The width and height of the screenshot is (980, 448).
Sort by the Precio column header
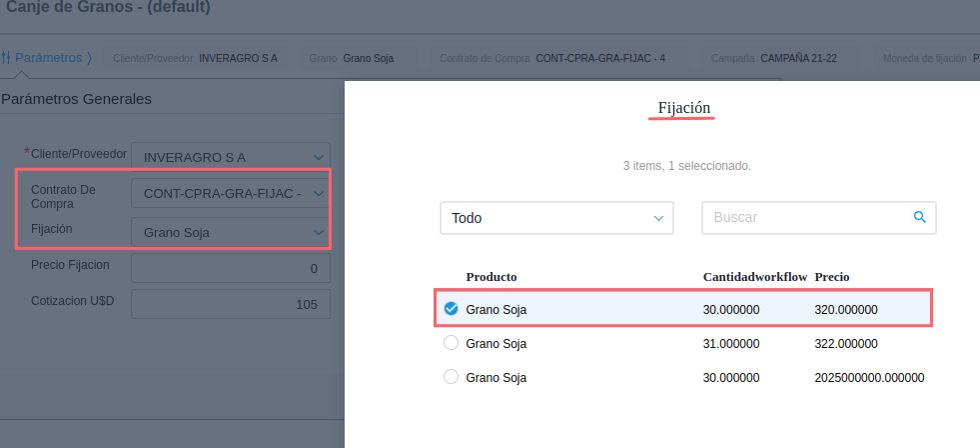point(832,277)
